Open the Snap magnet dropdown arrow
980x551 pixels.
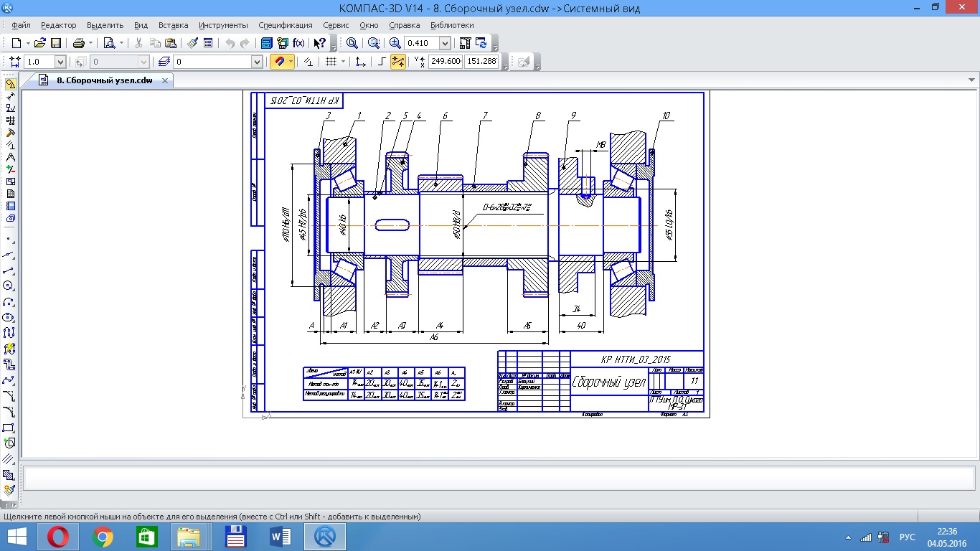point(291,62)
